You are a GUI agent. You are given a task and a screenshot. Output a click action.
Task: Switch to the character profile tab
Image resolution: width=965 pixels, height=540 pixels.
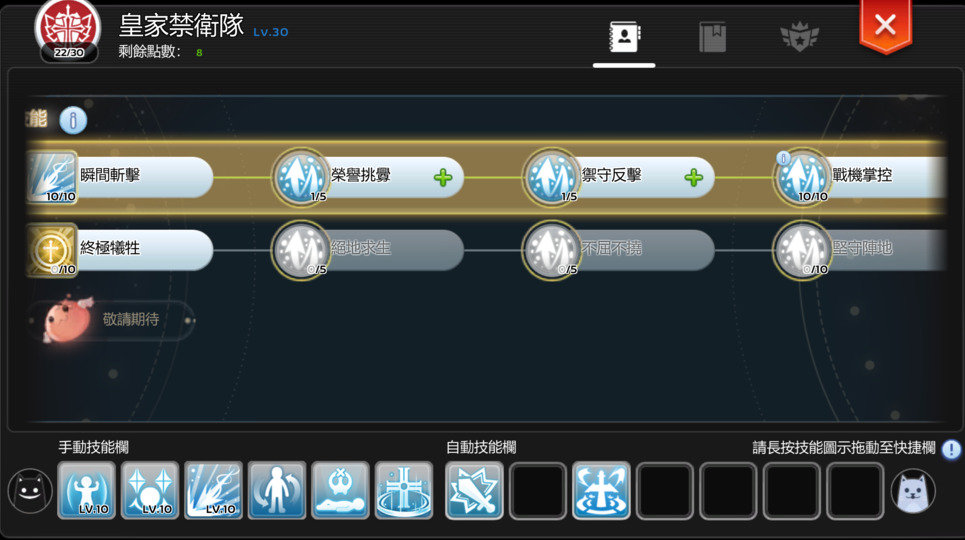point(624,37)
